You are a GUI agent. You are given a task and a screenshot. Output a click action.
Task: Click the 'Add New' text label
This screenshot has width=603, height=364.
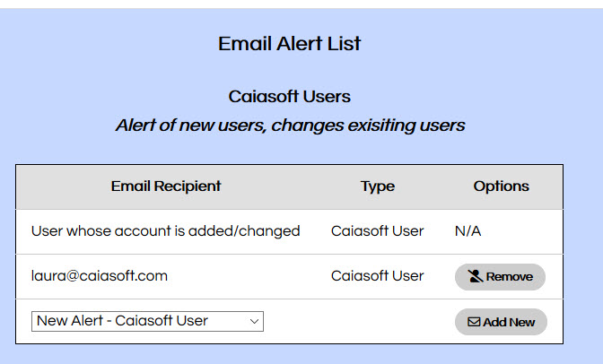tap(509, 322)
